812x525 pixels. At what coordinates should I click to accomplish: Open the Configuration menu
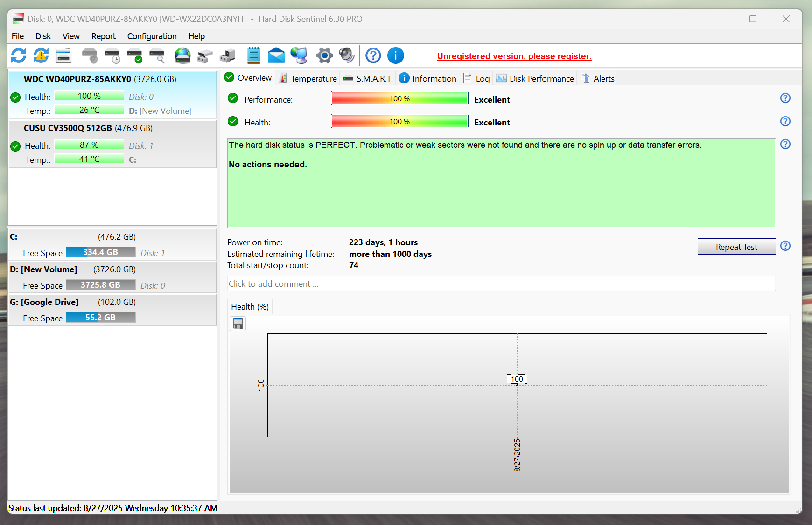(152, 36)
